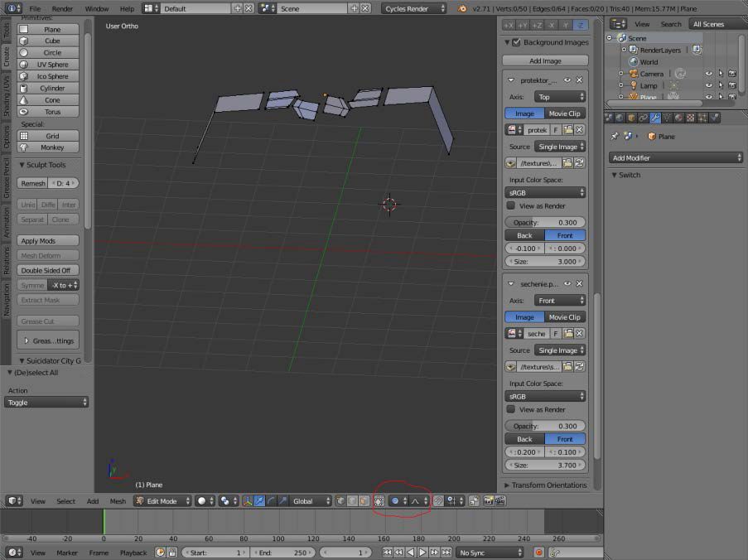Open the Particles properties tab
748x560 pixels.
(x=702, y=118)
